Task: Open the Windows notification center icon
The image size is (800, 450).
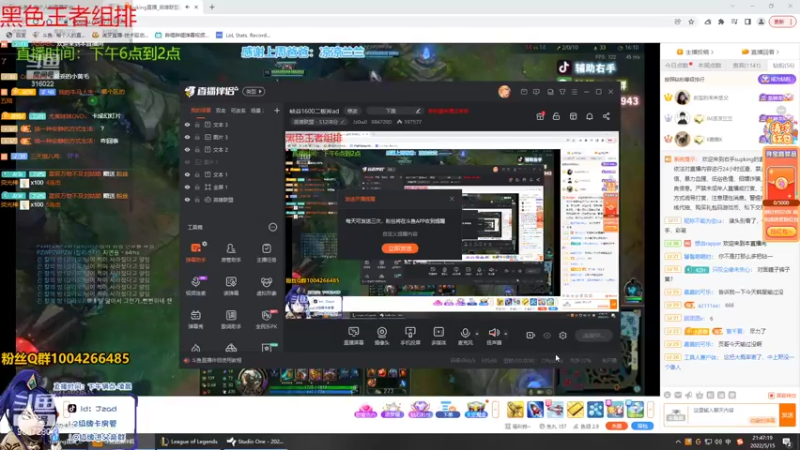Action: coord(787,442)
